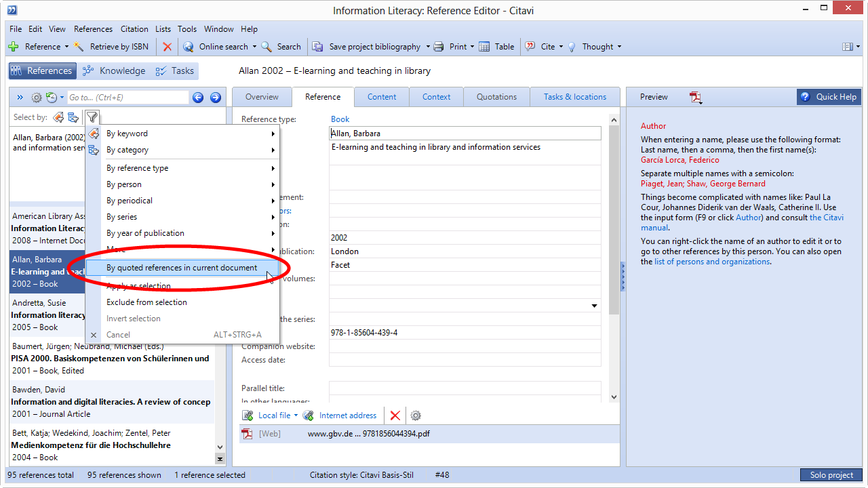Switch to the Quotations tab
This screenshot has width=868, height=488.
coord(496,97)
